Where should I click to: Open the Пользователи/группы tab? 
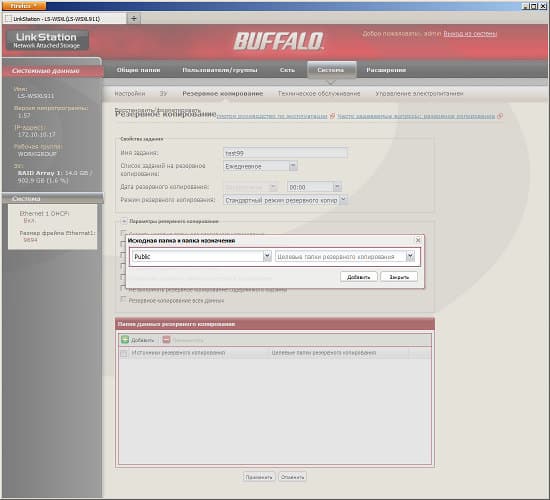coord(220,70)
